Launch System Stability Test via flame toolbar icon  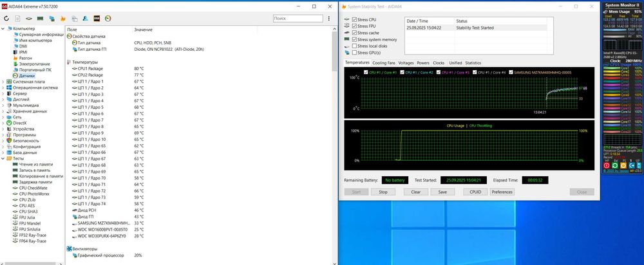pos(63,19)
